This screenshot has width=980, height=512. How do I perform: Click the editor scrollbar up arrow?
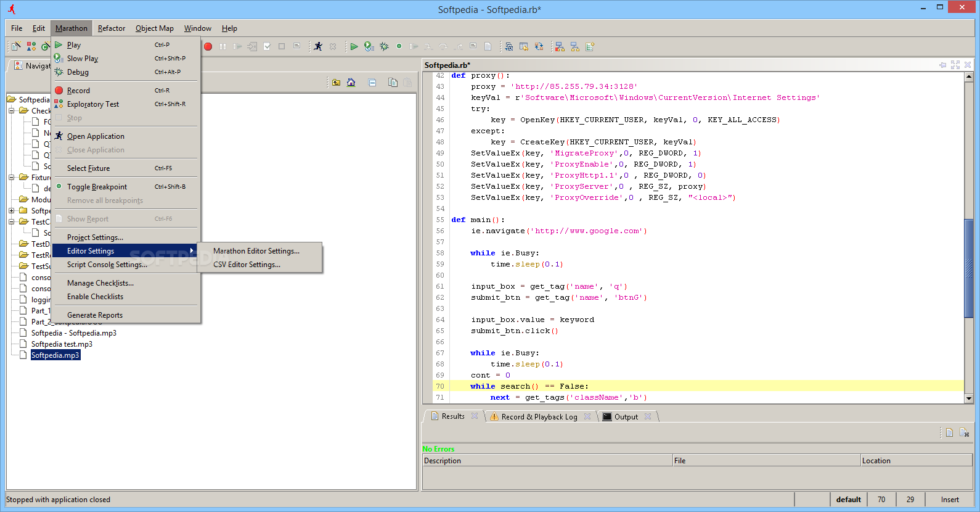pyautogui.click(x=969, y=77)
